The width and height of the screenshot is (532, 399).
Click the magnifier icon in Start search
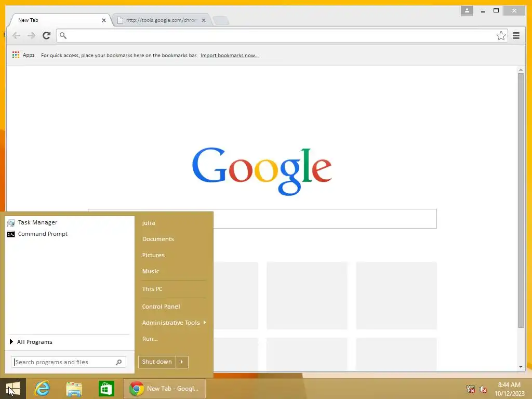click(x=119, y=362)
